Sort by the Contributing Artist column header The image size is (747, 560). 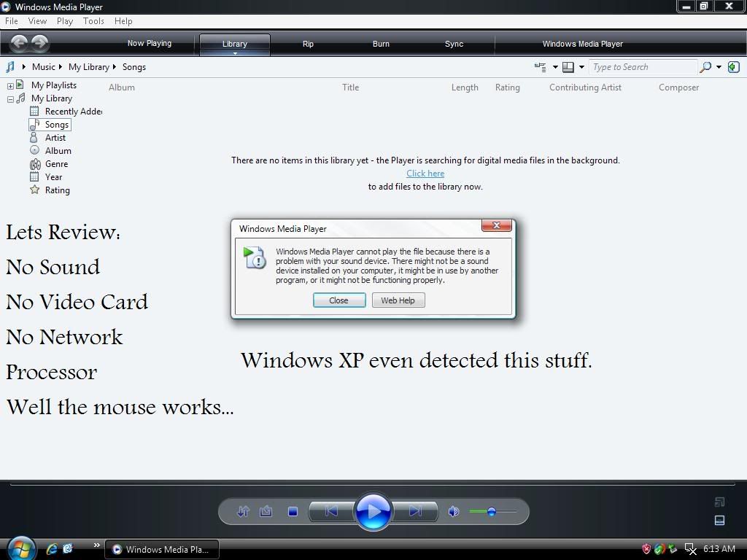tap(585, 87)
